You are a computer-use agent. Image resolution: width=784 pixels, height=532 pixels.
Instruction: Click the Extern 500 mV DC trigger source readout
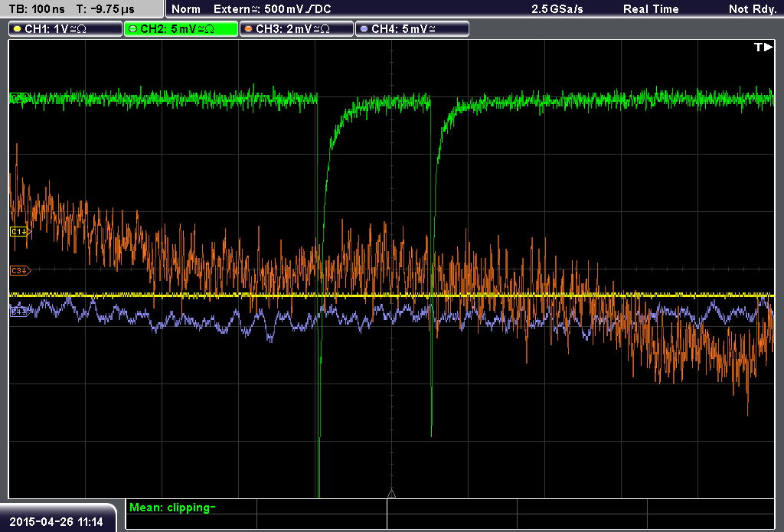pyautogui.click(x=272, y=9)
